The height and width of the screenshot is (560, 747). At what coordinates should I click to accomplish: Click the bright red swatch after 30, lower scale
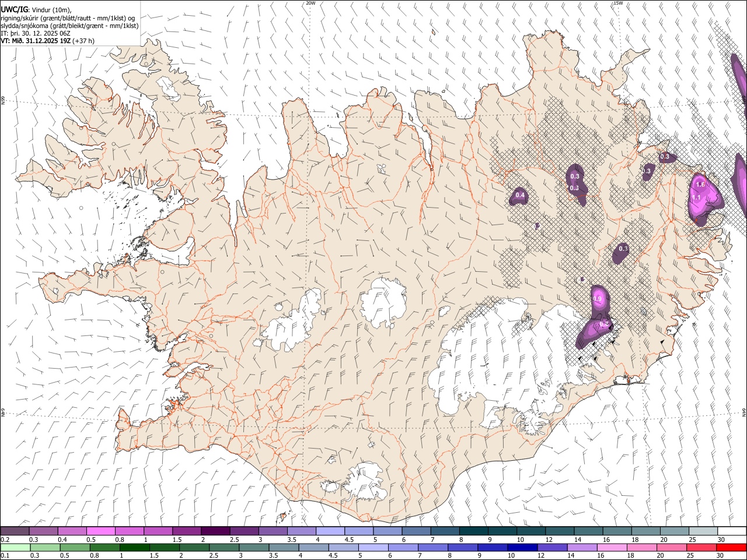(731, 547)
